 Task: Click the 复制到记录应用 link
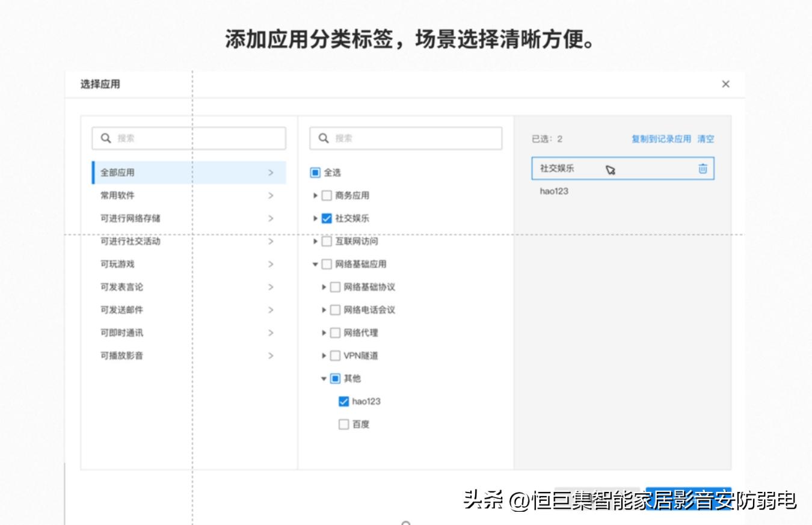tap(661, 139)
